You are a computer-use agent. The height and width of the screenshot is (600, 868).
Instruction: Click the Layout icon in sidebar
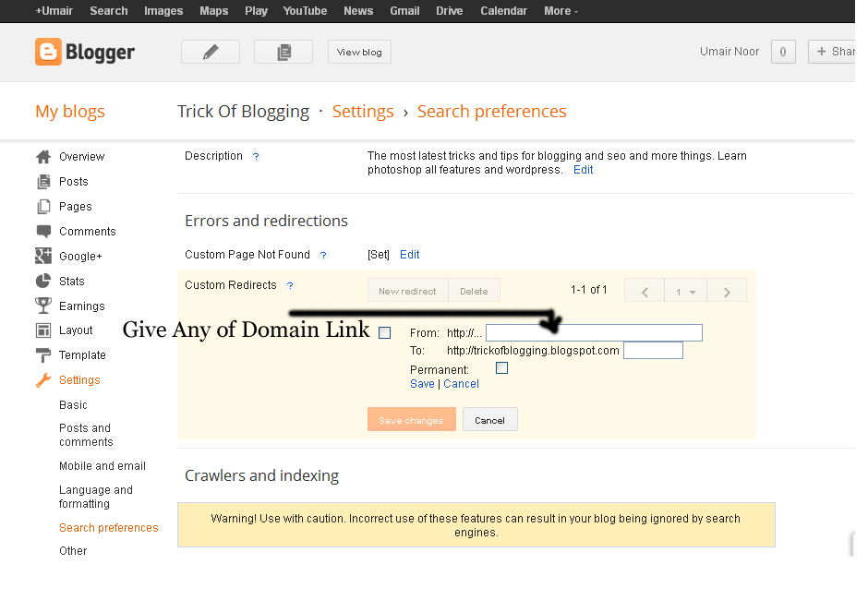click(43, 330)
